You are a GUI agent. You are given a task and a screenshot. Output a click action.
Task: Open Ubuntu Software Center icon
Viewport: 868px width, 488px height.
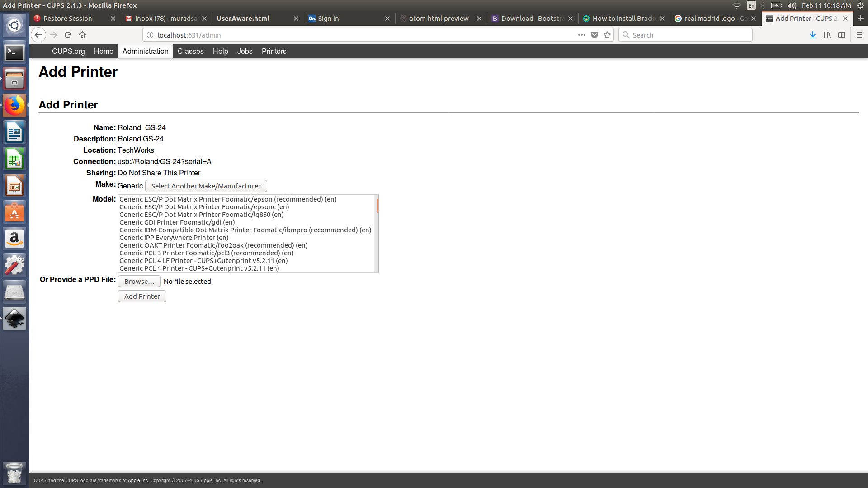pyautogui.click(x=14, y=212)
